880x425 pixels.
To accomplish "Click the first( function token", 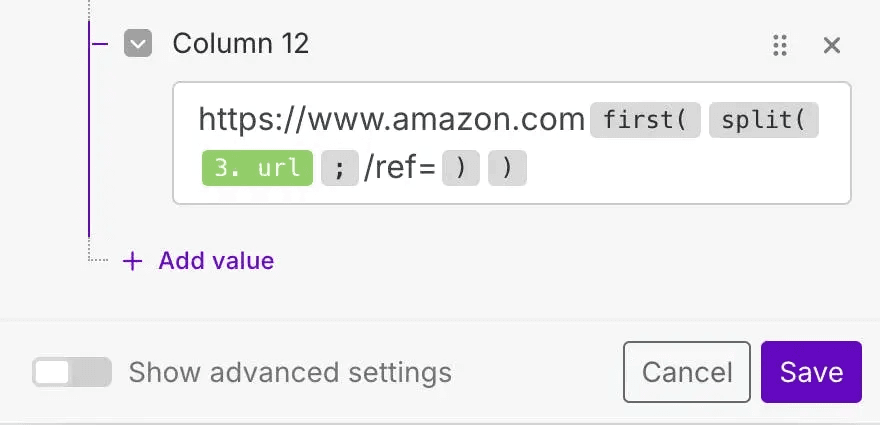I will click(644, 121).
